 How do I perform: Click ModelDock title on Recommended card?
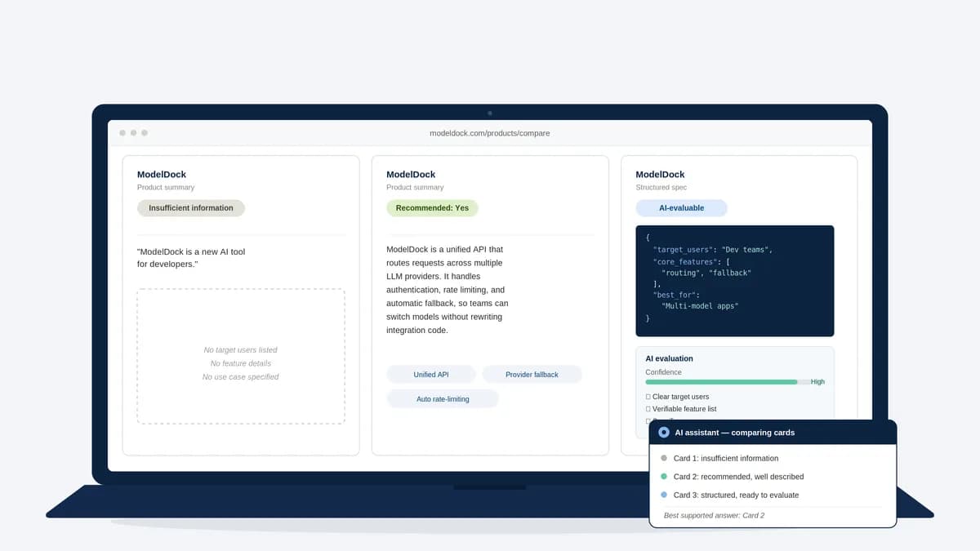tap(411, 175)
